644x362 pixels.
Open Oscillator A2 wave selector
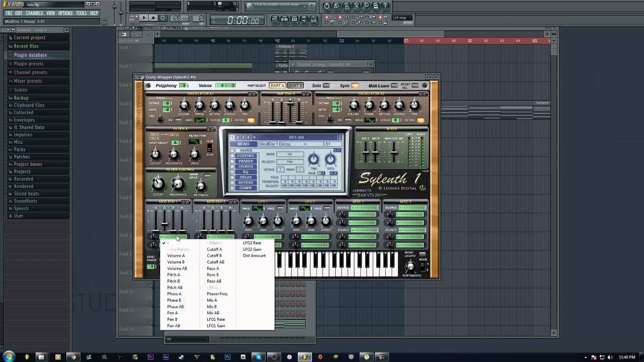pyautogui.click(x=370, y=120)
